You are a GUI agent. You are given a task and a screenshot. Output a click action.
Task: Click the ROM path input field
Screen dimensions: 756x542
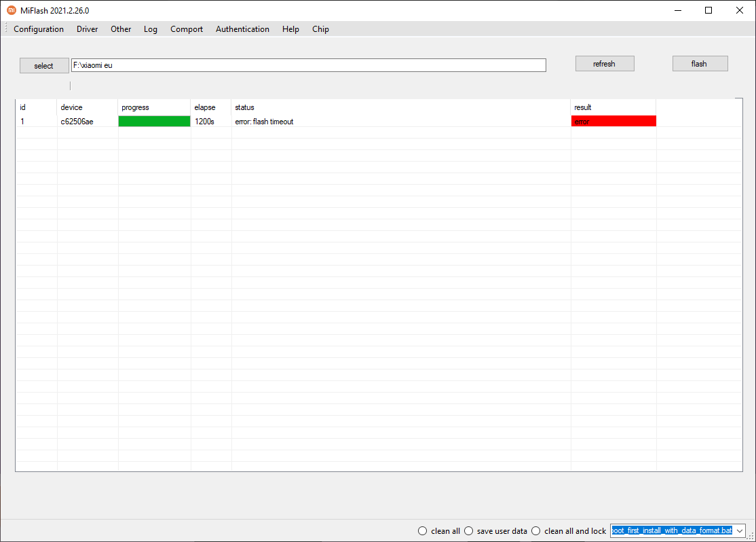(308, 65)
